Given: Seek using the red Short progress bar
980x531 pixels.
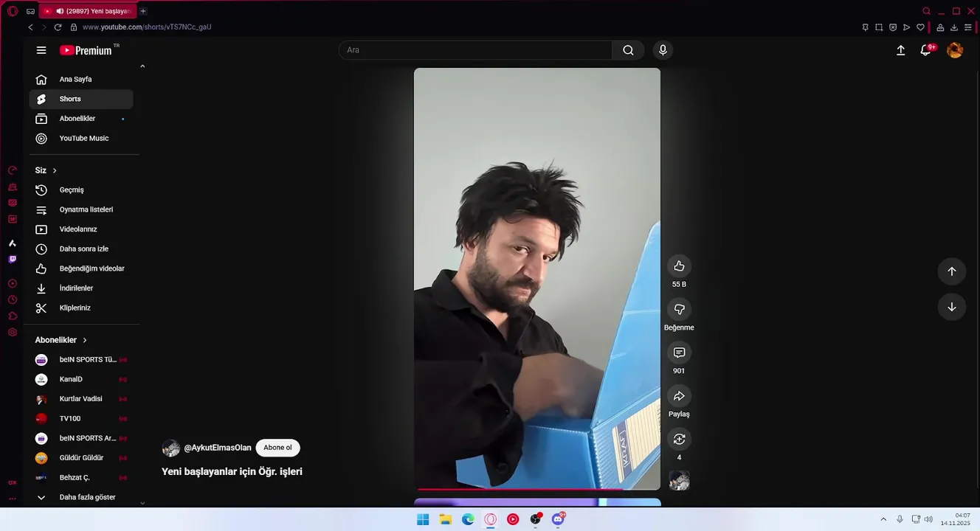Looking at the screenshot, I should (537, 489).
